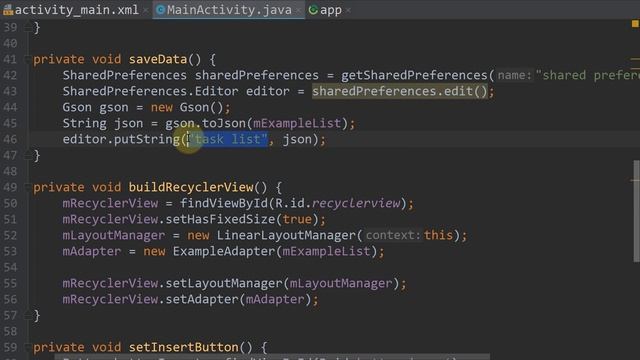Screen dimensions: 640x360
Task: Click line number 42 in the gutter
Action: click(x=10, y=76)
